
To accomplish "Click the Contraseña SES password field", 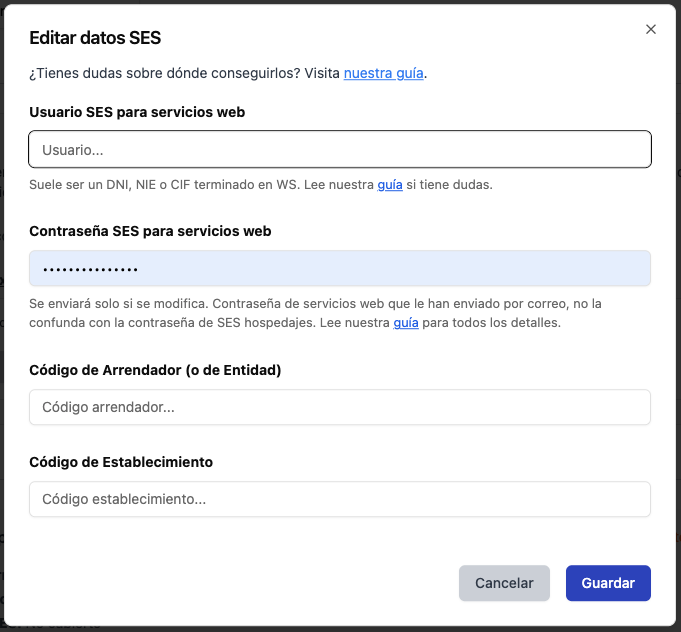I will (340, 269).
